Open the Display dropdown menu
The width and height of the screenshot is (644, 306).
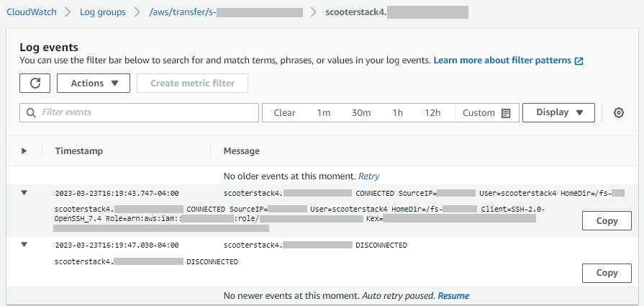(x=558, y=112)
